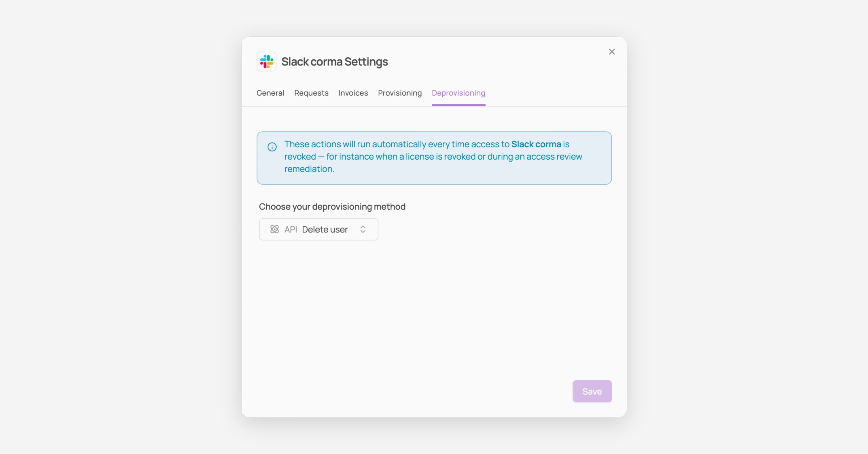Image resolution: width=868 pixels, height=454 pixels.
Task: Click the Slack logo icon
Action: [267, 62]
